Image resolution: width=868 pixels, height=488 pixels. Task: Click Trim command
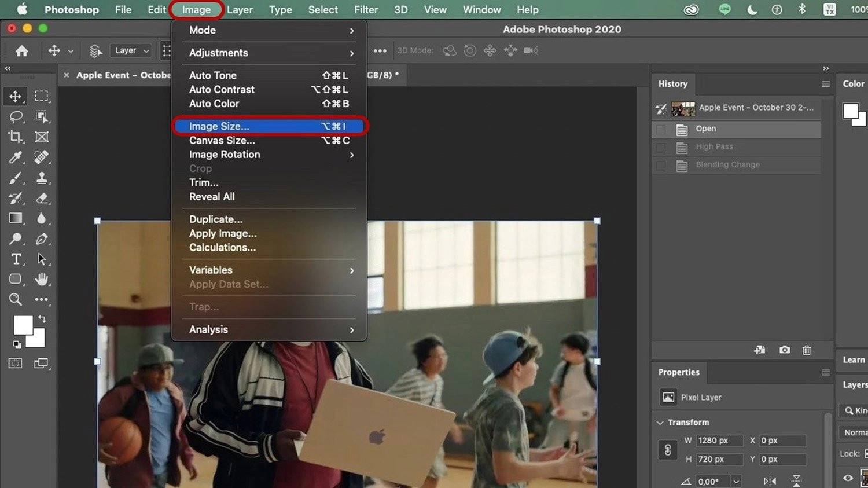(x=270, y=182)
